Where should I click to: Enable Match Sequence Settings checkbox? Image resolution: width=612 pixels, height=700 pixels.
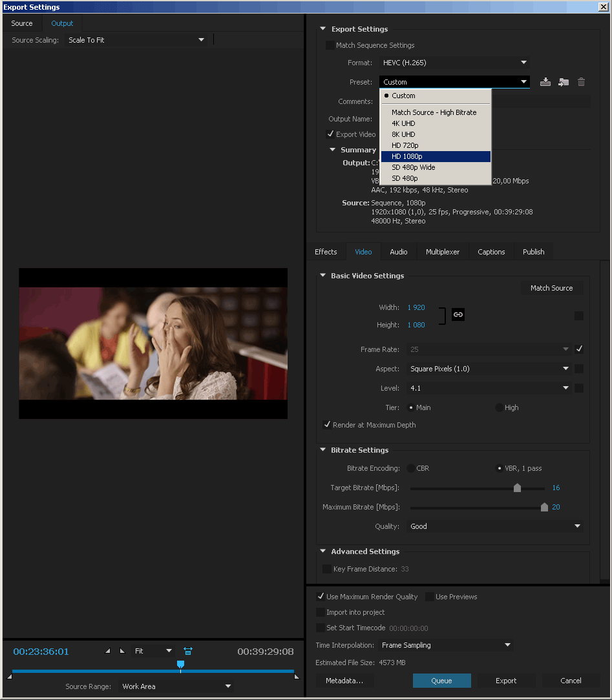330,45
